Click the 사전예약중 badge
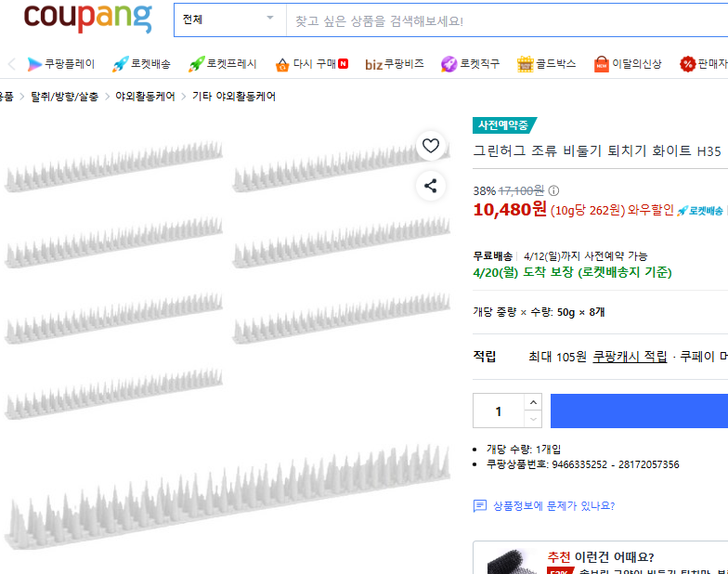This screenshot has height=574, width=728. 504,125
